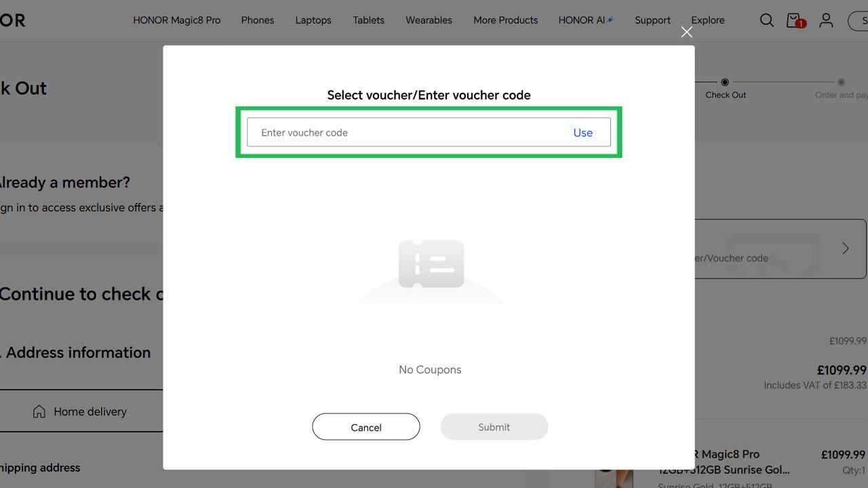868x488 pixels.
Task: Click the HONOR logo at top left
Action: tap(12, 20)
